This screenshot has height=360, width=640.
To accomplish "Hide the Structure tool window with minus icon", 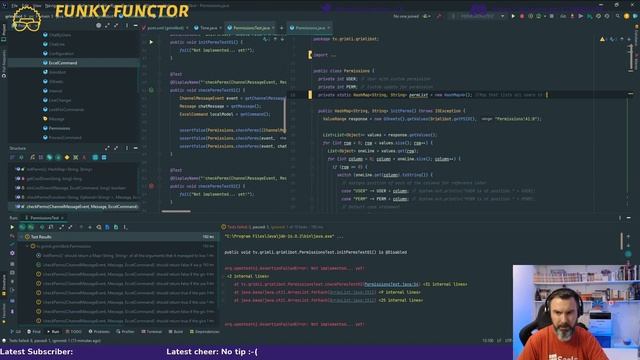I will [x=136, y=148].
